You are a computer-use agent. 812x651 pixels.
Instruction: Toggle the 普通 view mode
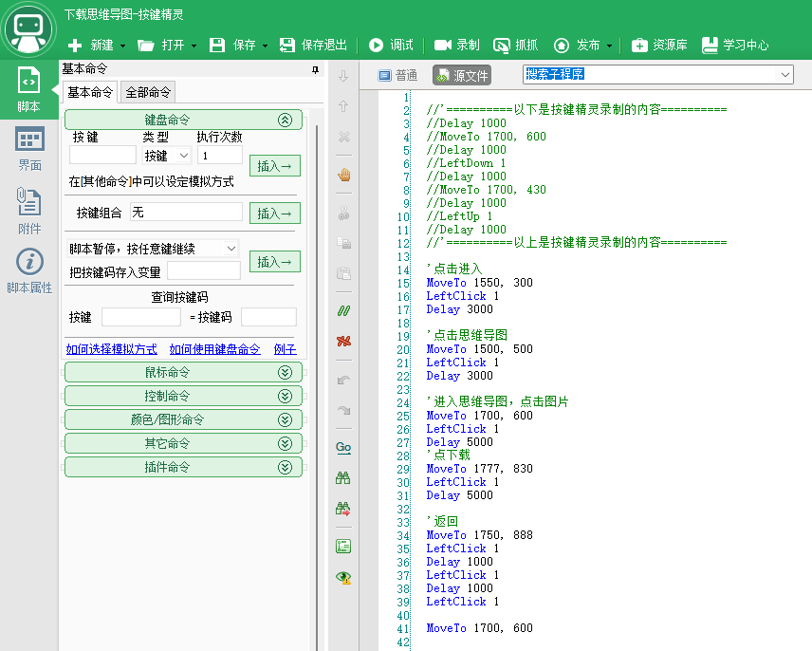click(x=398, y=75)
